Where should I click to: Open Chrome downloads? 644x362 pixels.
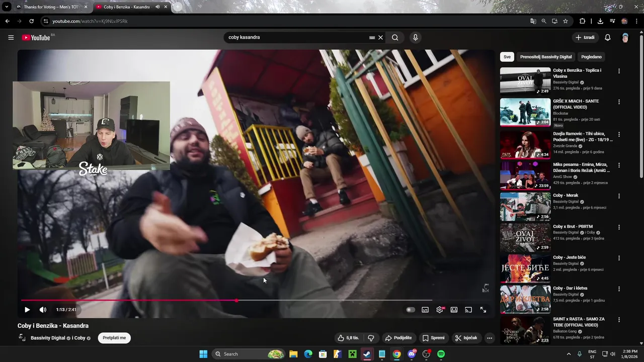point(600,21)
